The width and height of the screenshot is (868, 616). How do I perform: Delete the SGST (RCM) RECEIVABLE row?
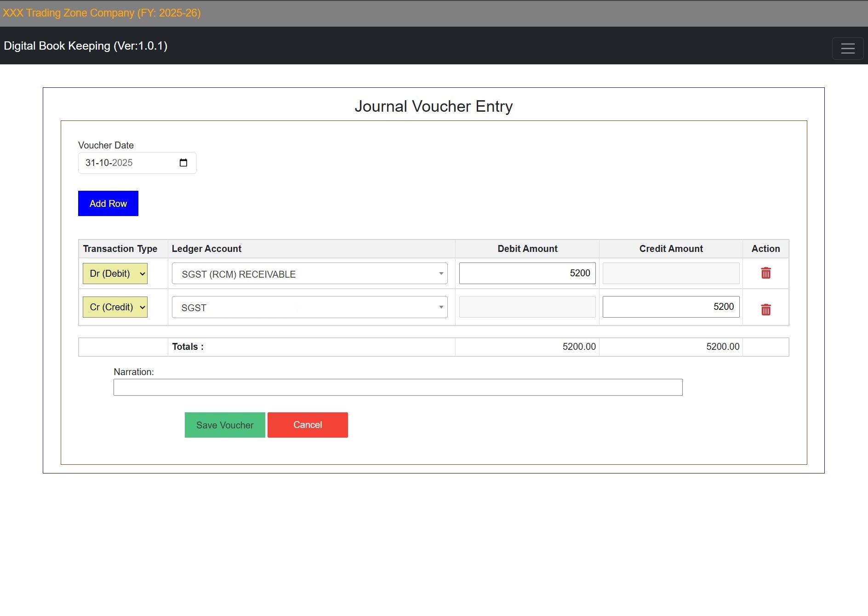(765, 273)
